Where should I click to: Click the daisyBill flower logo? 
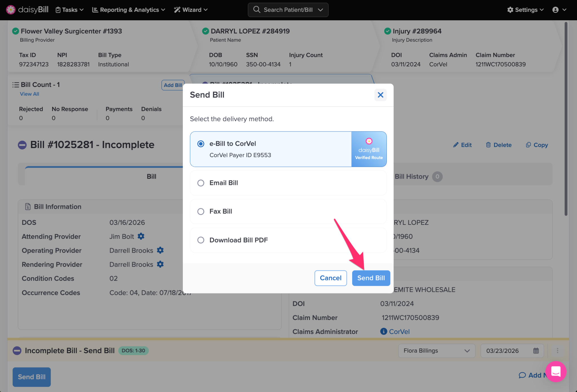point(11,10)
